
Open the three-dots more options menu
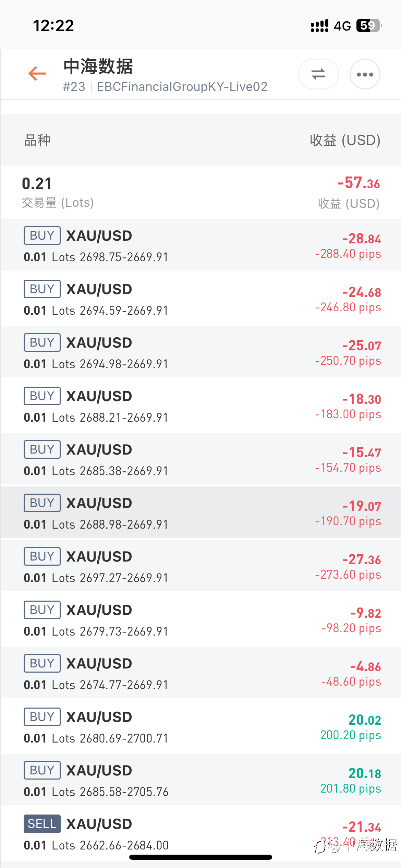365,74
